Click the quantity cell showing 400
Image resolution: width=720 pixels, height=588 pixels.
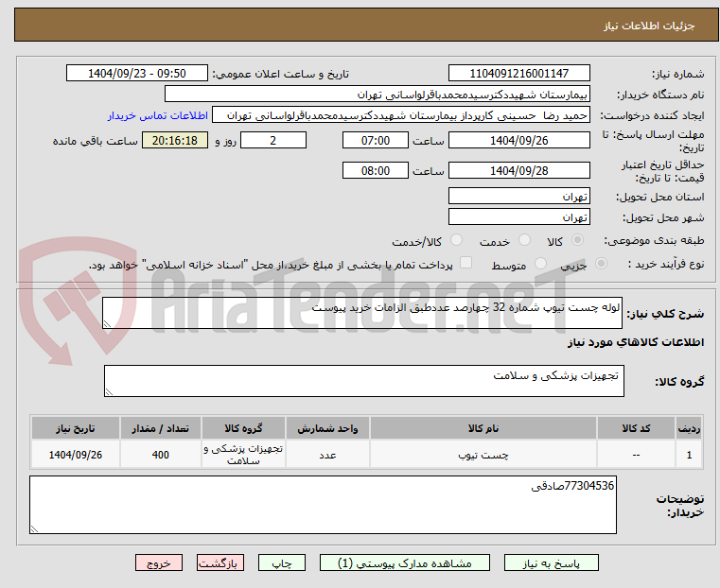160,455
